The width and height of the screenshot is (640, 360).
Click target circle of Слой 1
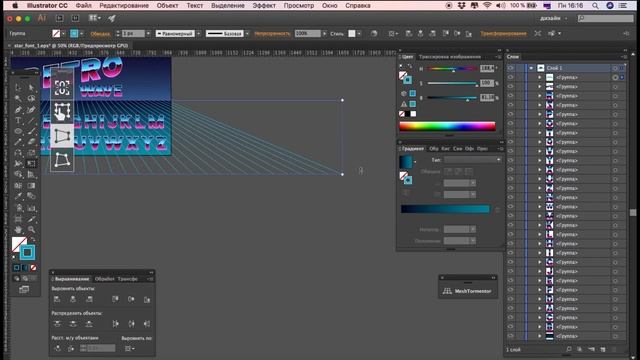pos(615,68)
